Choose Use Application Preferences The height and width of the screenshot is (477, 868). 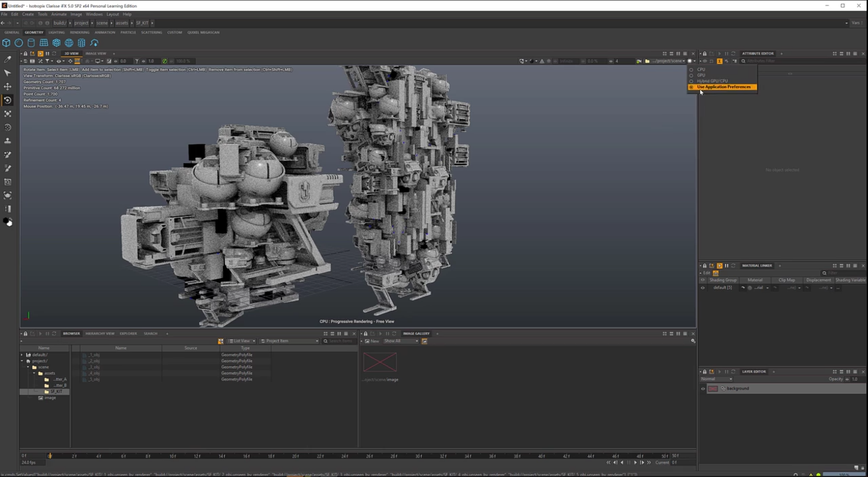723,87
